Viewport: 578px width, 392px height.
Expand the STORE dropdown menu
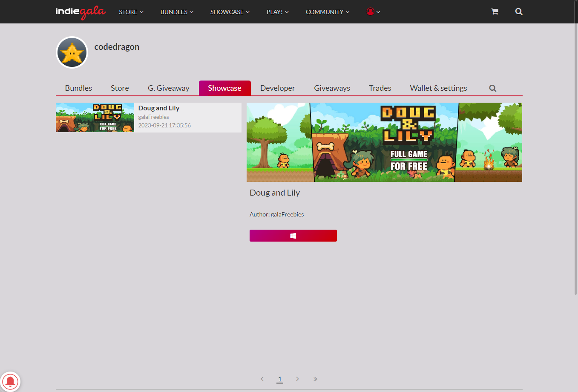point(131,12)
